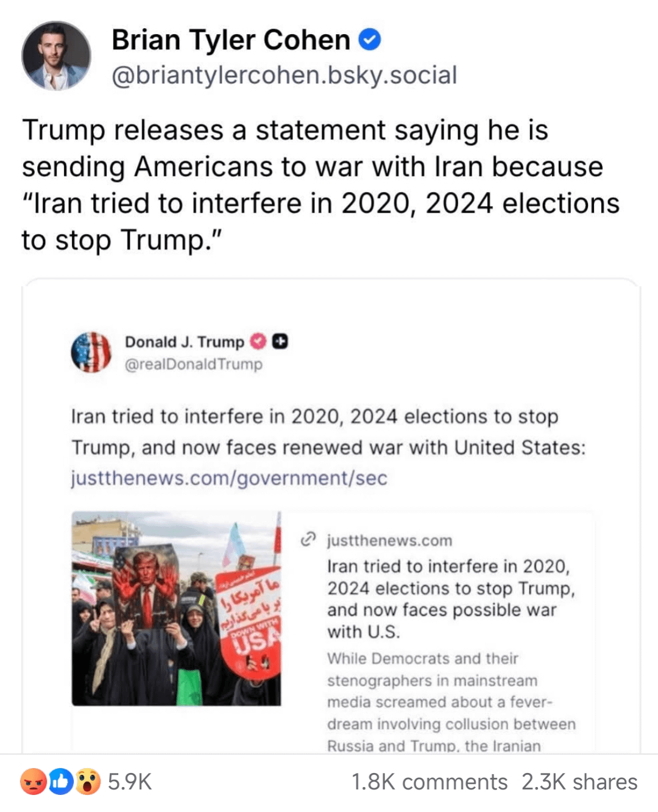658x812 pixels.
Task: Click the blue verified badge beside Brian Tyler Cohen
Action: (370, 40)
